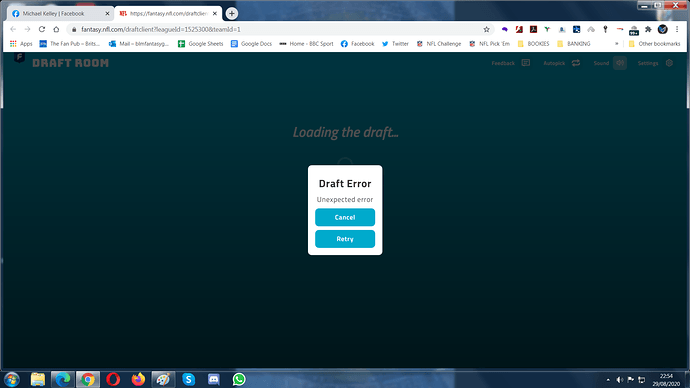Open the Settings gear in Draft Room
This screenshot has width=690, height=388.
tap(669, 63)
